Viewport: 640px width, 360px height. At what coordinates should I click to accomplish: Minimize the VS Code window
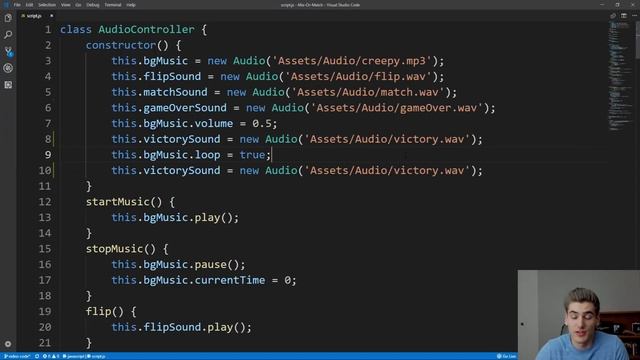point(602,5)
